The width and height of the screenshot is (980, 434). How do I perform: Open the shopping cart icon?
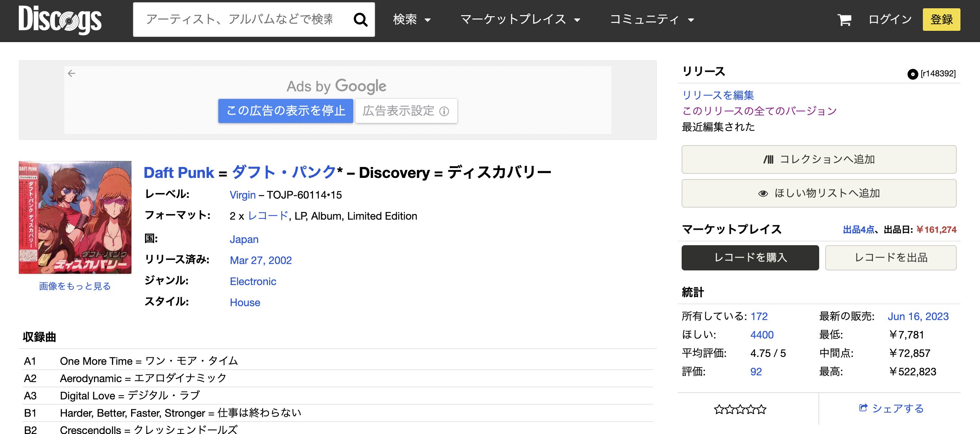844,20
